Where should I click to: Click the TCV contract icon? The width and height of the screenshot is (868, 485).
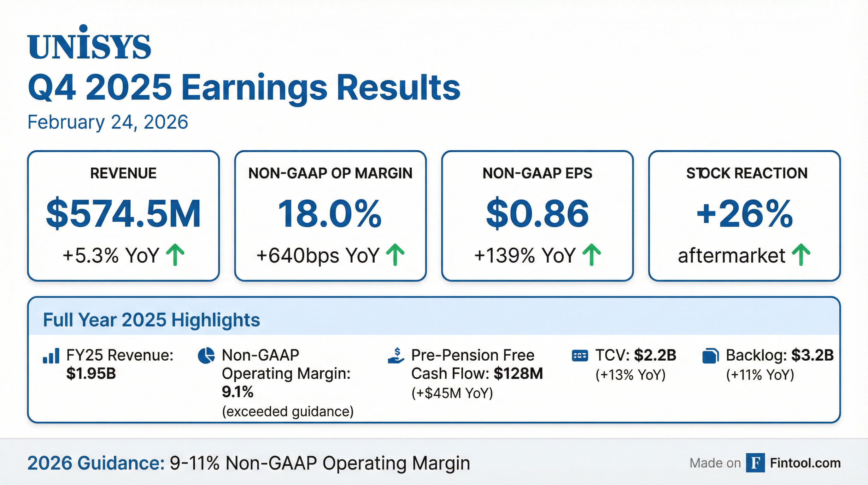(x=580, y=356)
